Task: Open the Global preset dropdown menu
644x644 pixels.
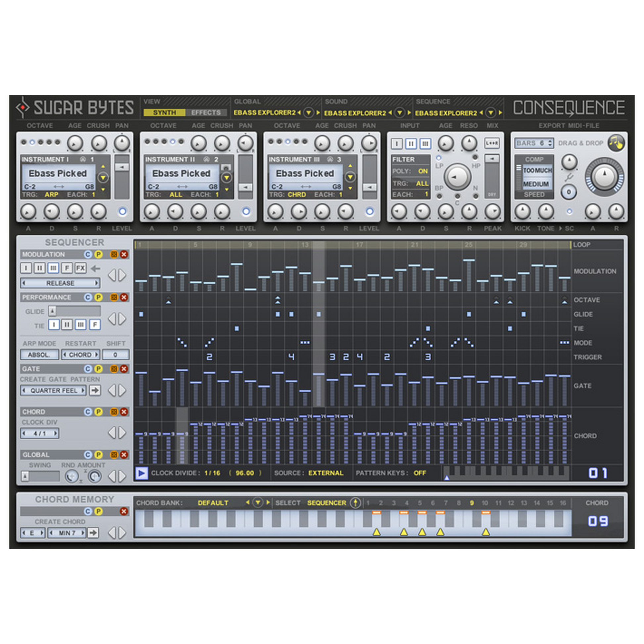Action: tap(309, 113)
